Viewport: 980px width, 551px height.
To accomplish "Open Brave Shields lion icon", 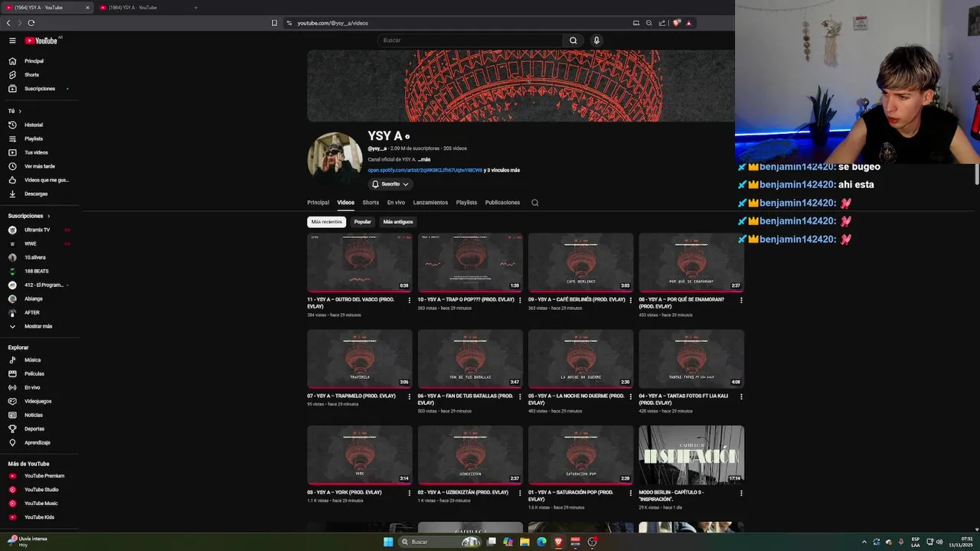I will (x=677, y=23).
